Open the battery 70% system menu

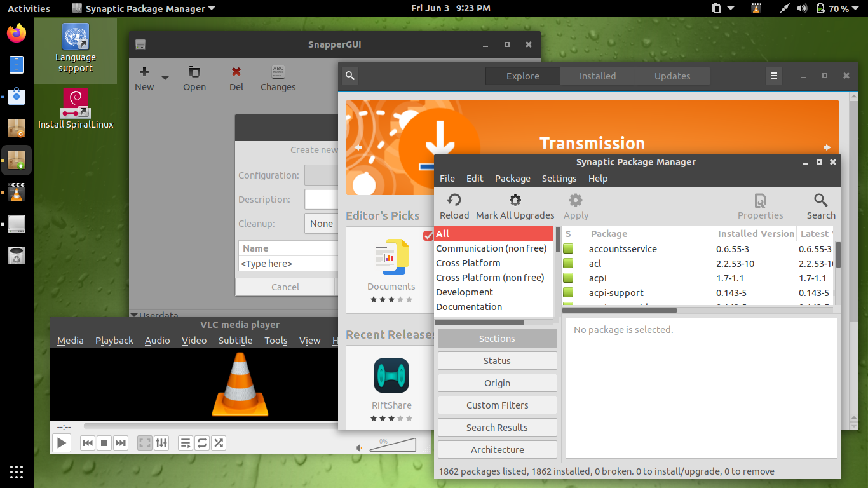[839, 8]
